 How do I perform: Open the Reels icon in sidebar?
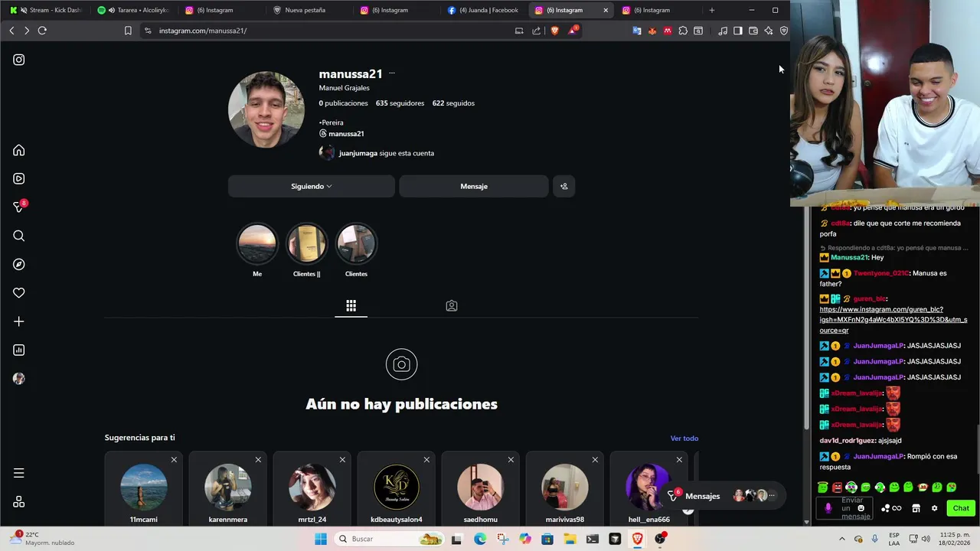[19, 178]
